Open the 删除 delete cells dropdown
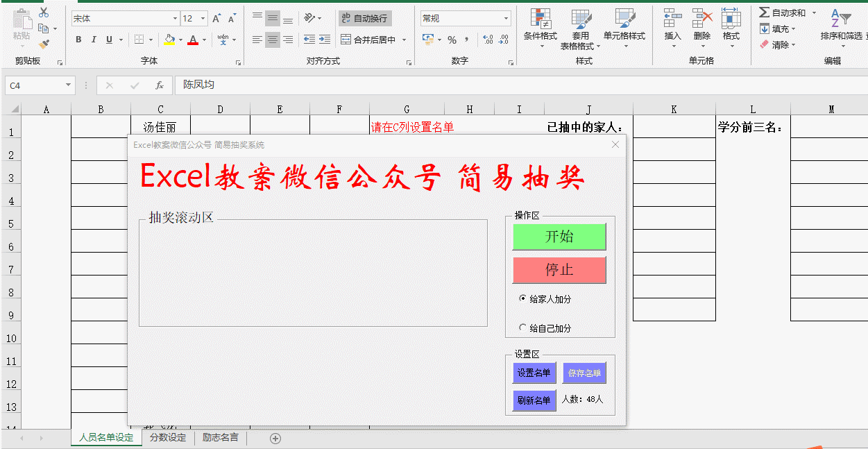 pos(702,28)
